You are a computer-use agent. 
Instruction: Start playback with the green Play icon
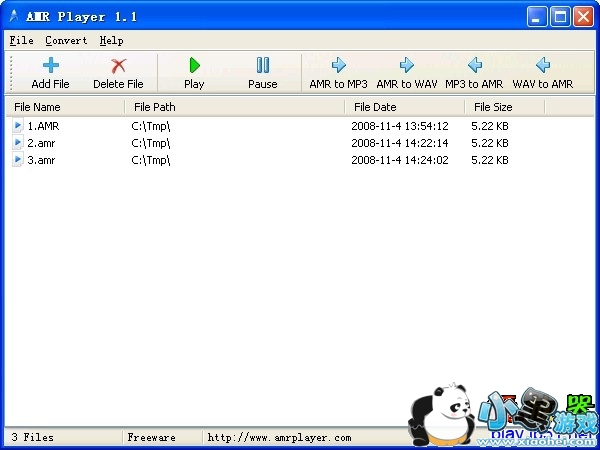point(194,66)
